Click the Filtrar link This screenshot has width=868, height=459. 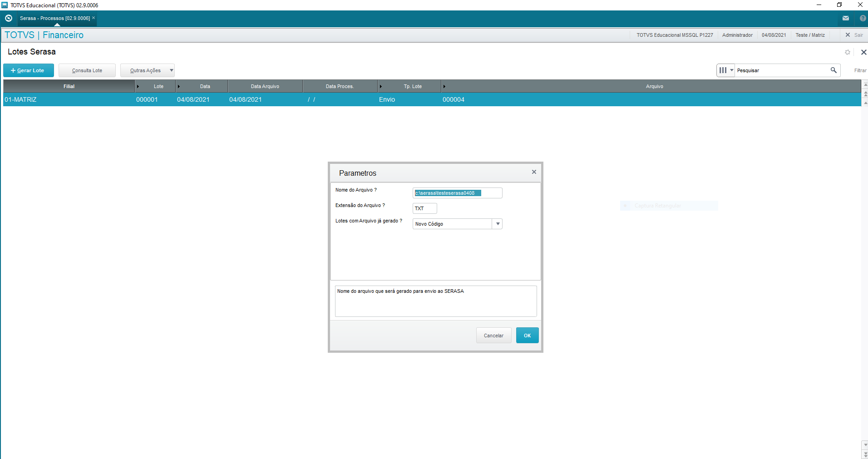860,70
